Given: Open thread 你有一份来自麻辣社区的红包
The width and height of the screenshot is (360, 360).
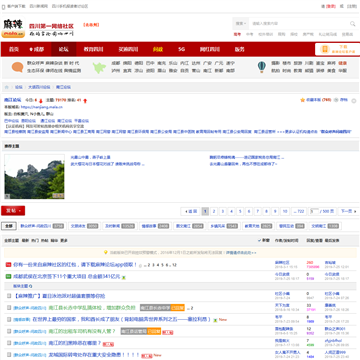Looking at the screenshot, I should pos(75,265).
